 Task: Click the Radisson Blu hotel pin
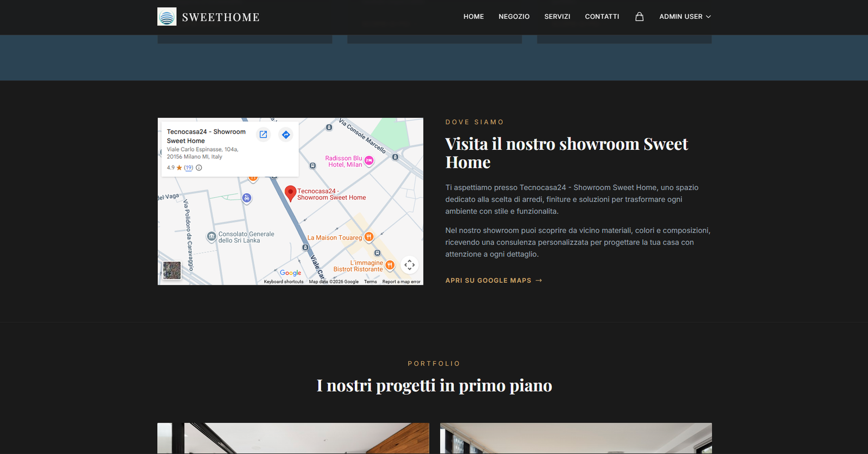pyautogui.click(x=369, y=161)
